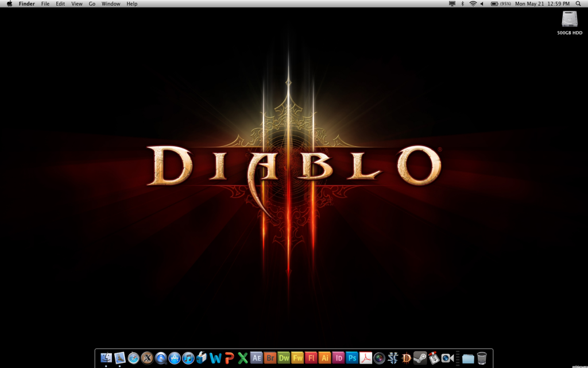588x368 pixels.
Task: Open the Apple menu
Action: pyautogui.click(x=9, y=4)
